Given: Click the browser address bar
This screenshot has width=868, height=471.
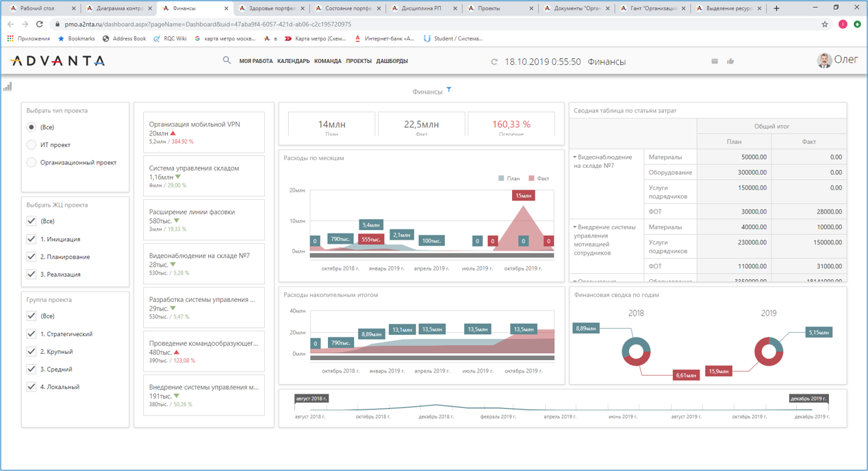Looking at the screenshot, I should coord(438,24).
